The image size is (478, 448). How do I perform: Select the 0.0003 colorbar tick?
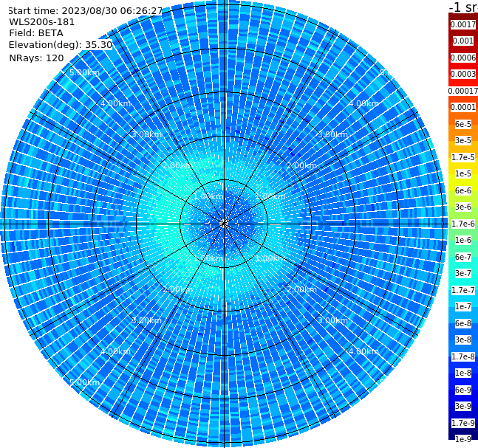(463, 74)
